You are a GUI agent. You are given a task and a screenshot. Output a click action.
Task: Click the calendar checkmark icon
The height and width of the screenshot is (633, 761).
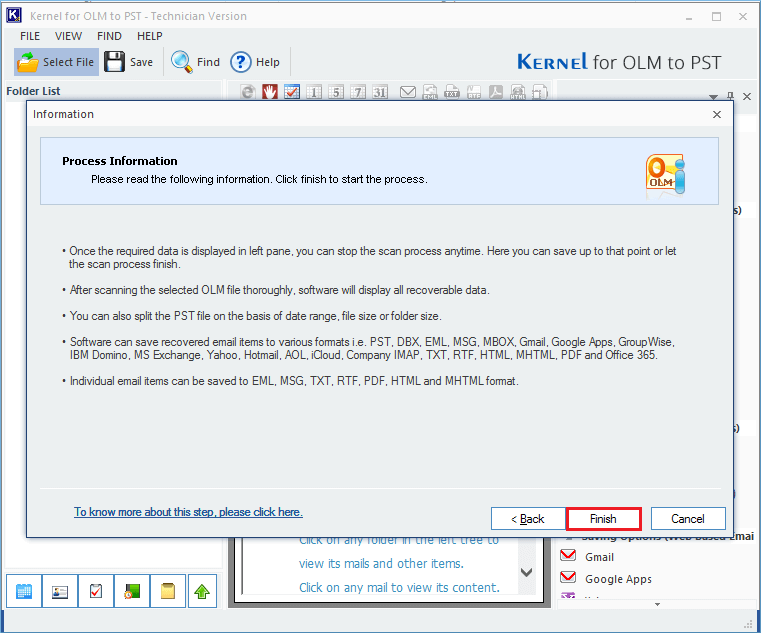coord(292,92)
